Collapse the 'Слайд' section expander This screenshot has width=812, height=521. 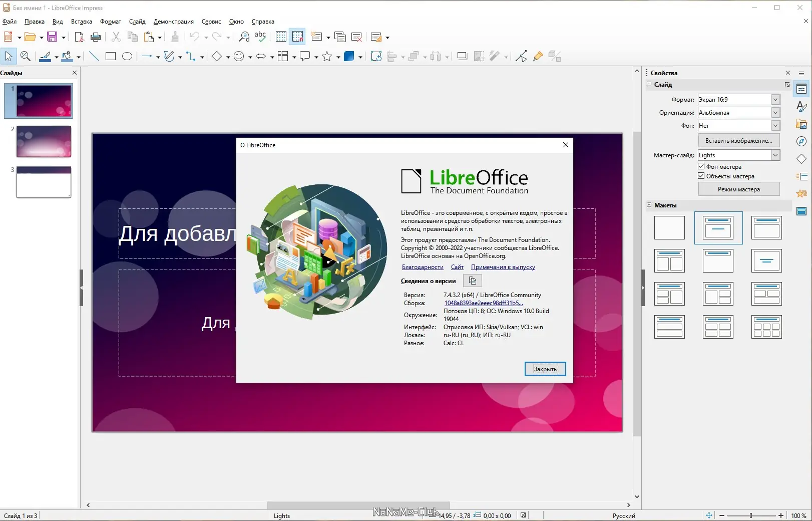649,84
